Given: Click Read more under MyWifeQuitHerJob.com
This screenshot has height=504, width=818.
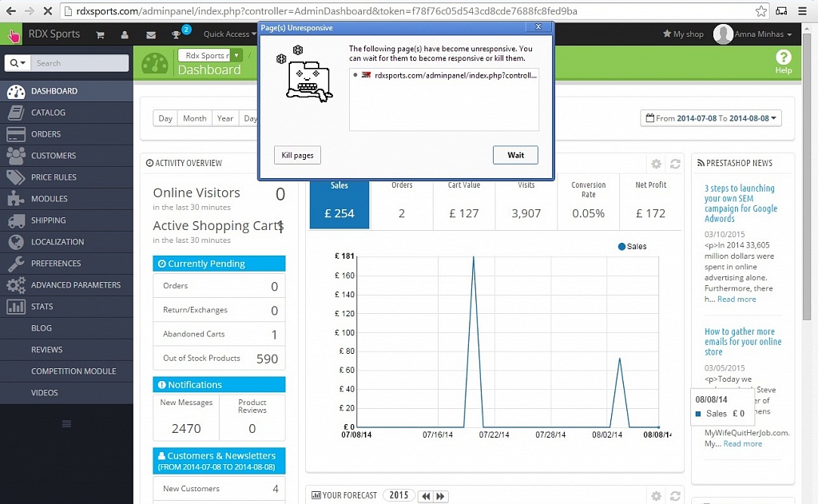Looking at the screenshot, I should click(742, 444).
